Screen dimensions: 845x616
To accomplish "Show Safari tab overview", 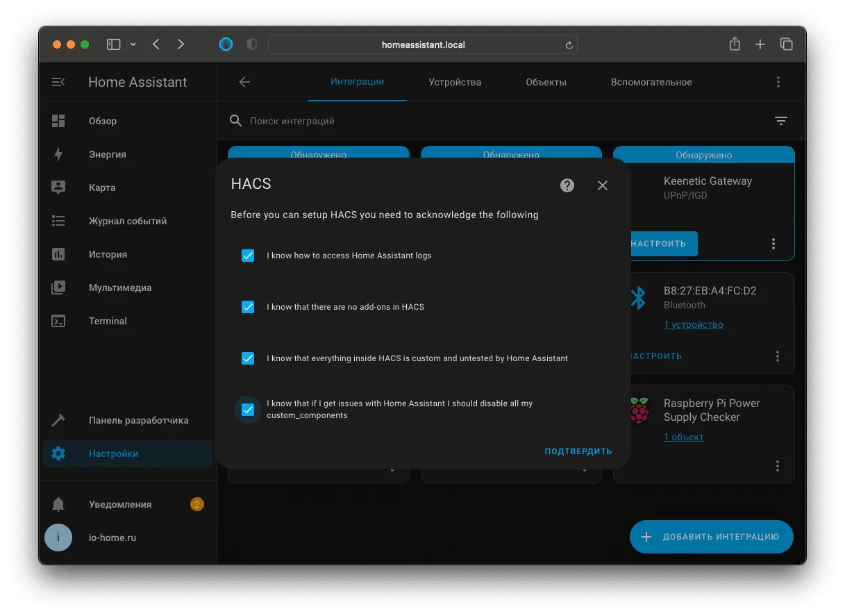I will (x=787, y=44).
